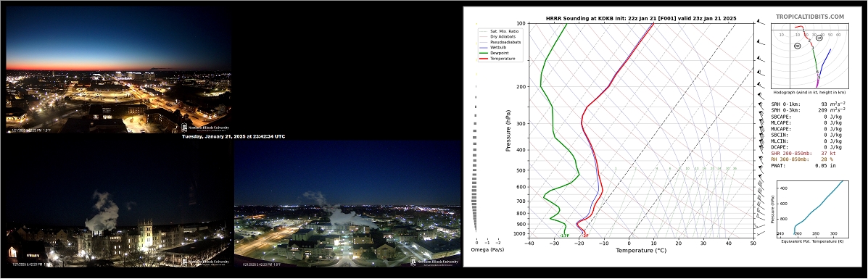Select the Wetbulb entry in chart legend

(x=495, y=48)
